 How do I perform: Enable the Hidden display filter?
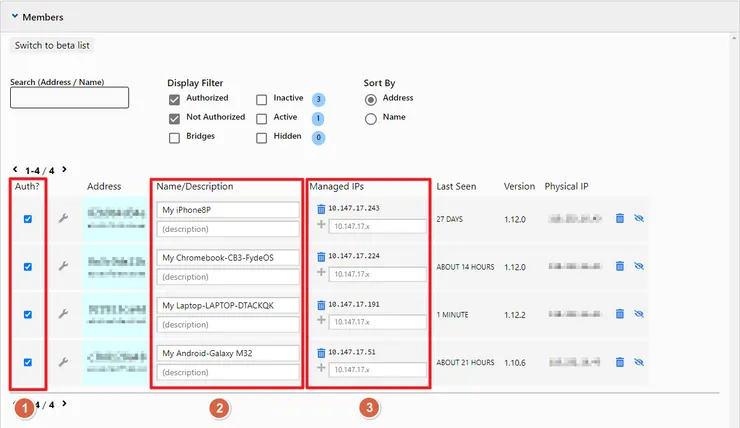(261, 138)
